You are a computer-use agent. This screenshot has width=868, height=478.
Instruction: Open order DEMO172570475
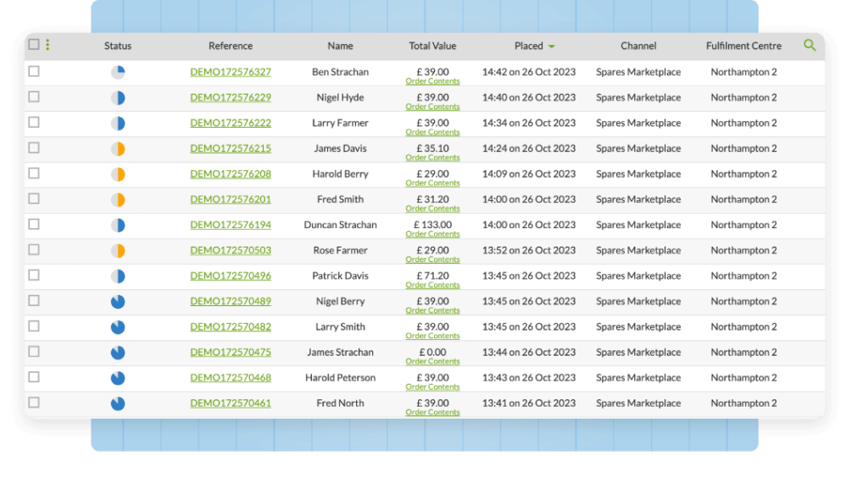click(231, 352)
